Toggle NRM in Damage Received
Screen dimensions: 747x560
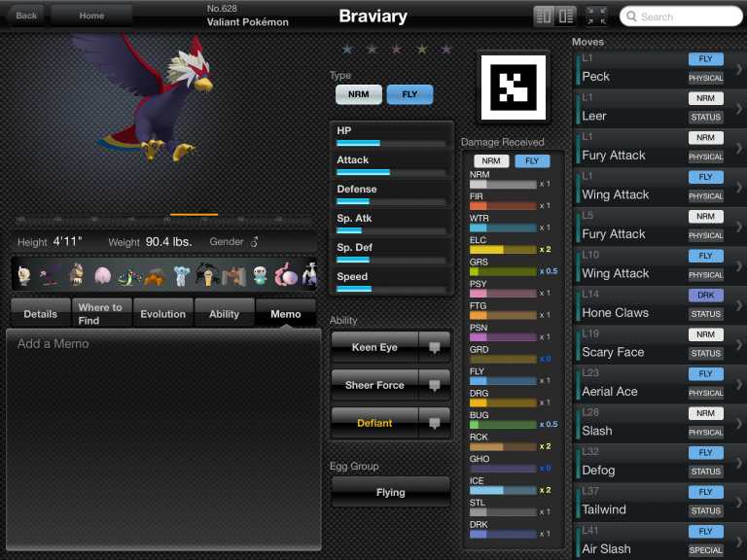491,161
